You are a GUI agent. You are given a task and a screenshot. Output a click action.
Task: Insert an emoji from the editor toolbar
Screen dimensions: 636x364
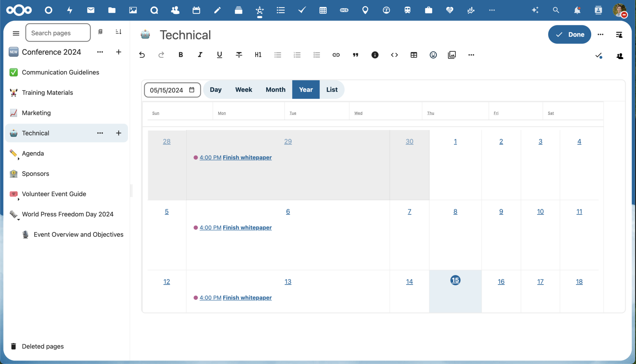[x=433, y=55]
